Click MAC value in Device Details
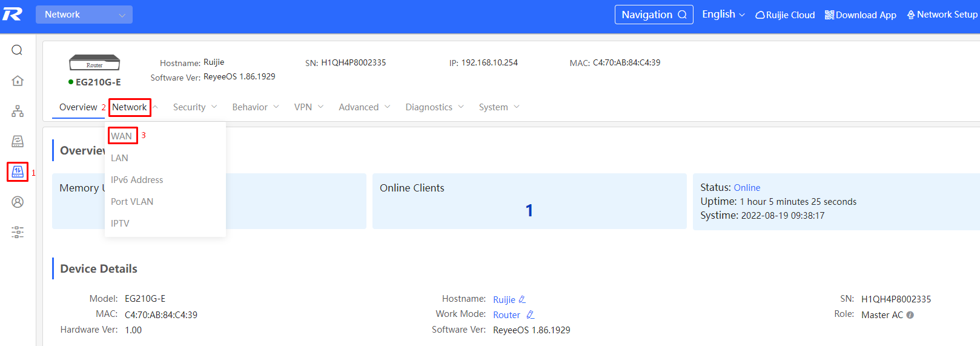The height and width of the screenshot is (346, 980). pos(161,315)
